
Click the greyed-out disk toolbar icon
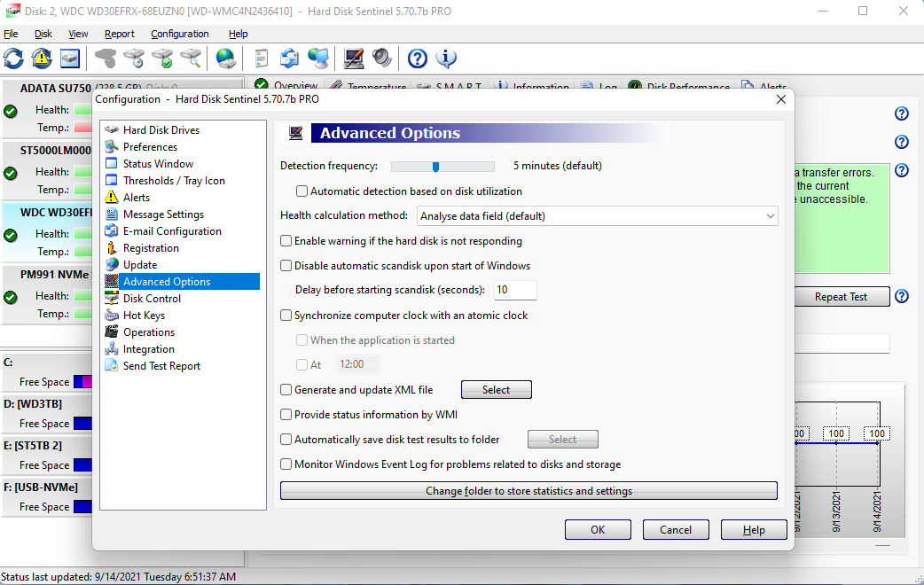click(106, 58)
